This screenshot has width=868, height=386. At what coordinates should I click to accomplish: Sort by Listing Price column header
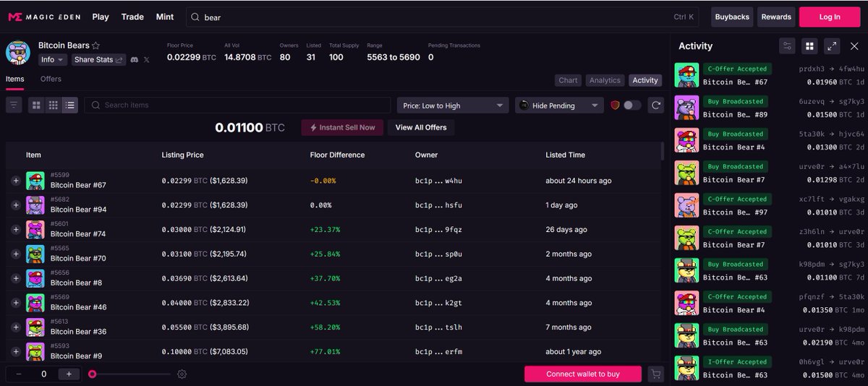[182, 155]
